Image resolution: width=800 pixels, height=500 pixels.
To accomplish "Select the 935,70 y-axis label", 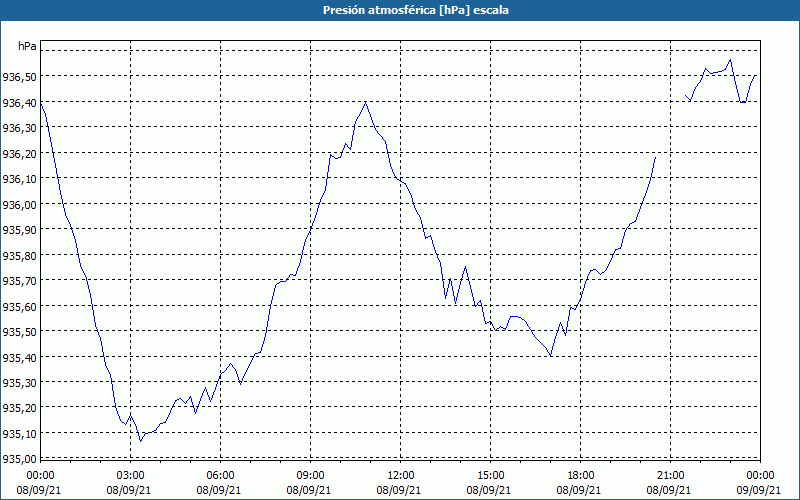I will (x=19, y=281).
